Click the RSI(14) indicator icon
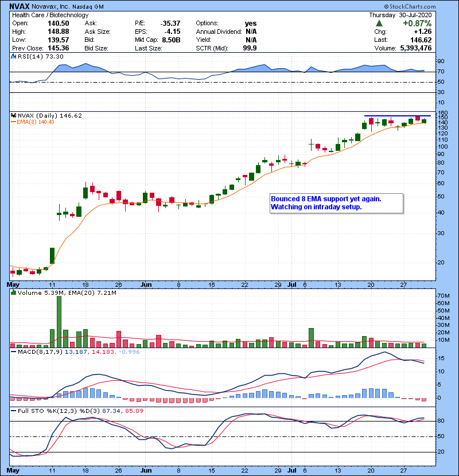This screenshot has height=476, width=459. click(13, 56)
